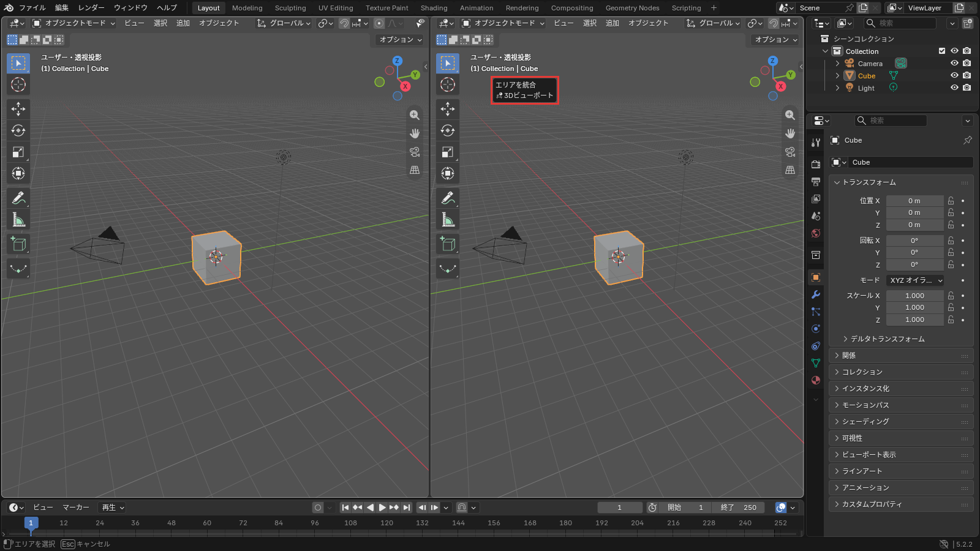Select the Measure tool in right viewport

pyautogui.click(x=448, y=220)
